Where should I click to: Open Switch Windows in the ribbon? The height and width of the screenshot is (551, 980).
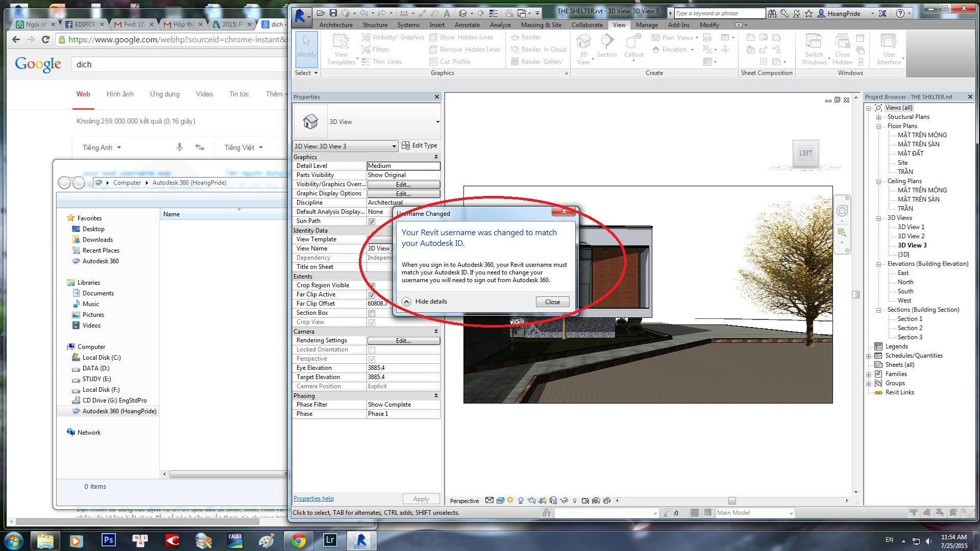point(814,49)
